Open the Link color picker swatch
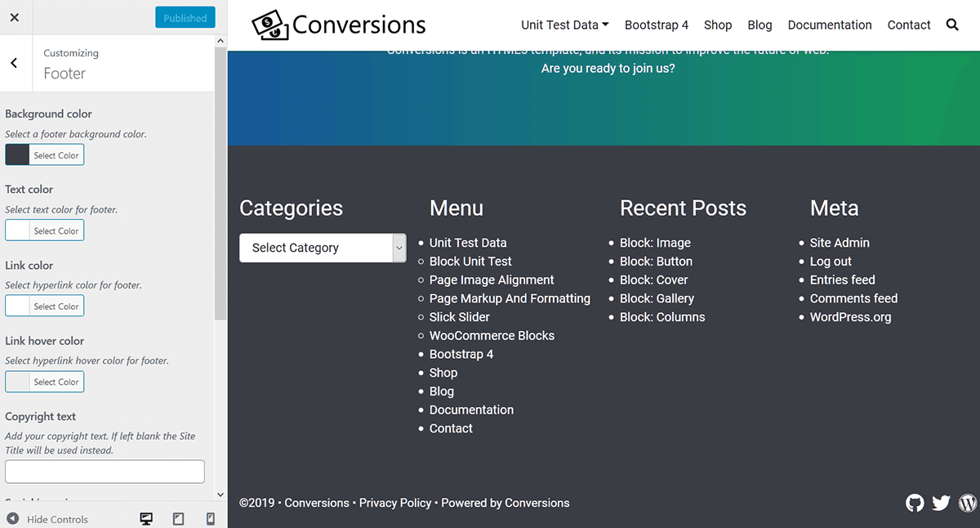Image resolution: width=980 pixels, height=528 pixels. tap(17, 307)
